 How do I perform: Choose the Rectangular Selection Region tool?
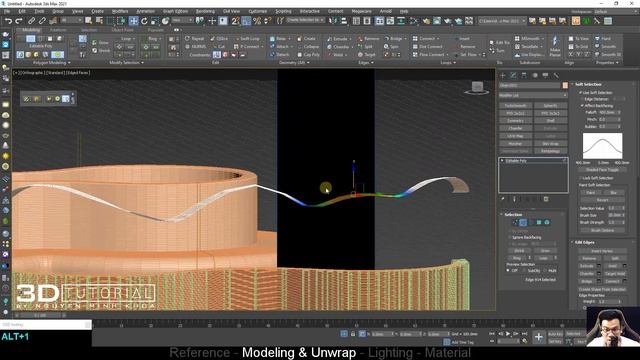pyautogui.click(x=111, y=21)
